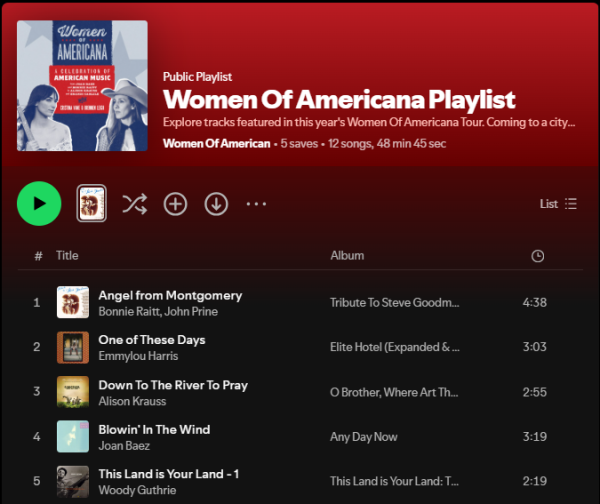Click the Women Of Americana cover art
The image size is (600, 504).
[x=82, y=86]
